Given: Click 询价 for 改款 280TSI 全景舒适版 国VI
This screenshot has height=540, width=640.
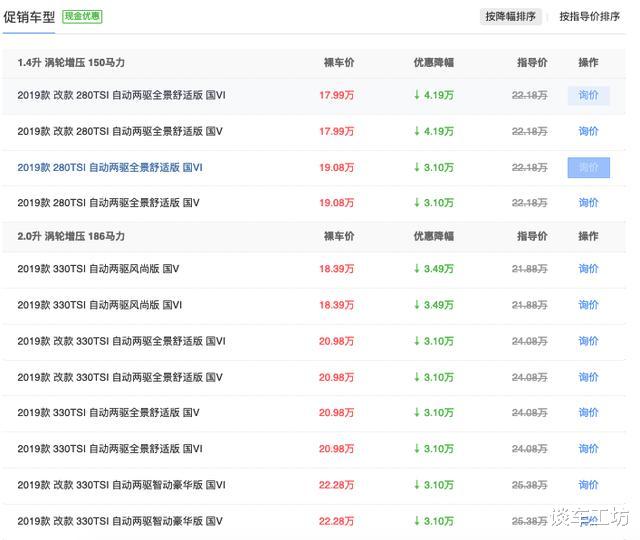Looking at the screenshot, I should (x=588, y=96).
